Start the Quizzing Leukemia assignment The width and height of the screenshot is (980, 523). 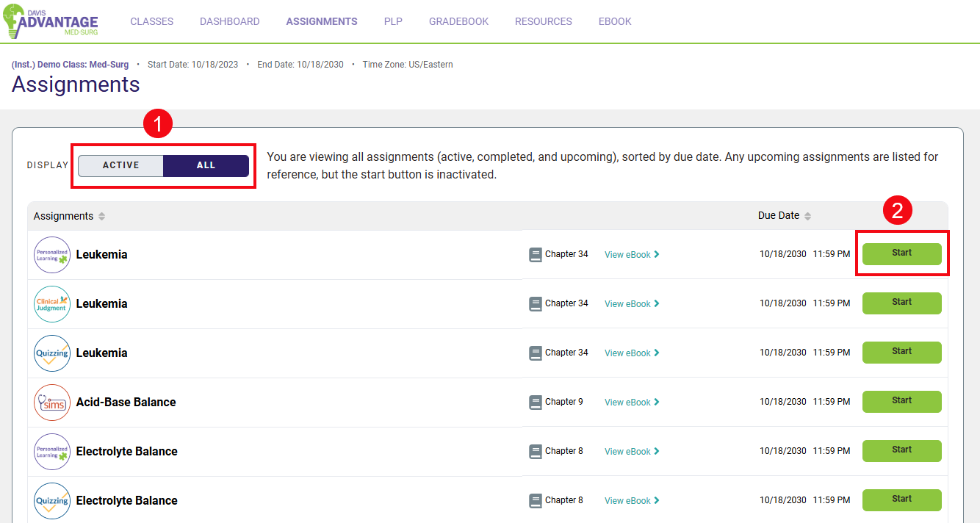pyautogui.click(x=901, y=353)
